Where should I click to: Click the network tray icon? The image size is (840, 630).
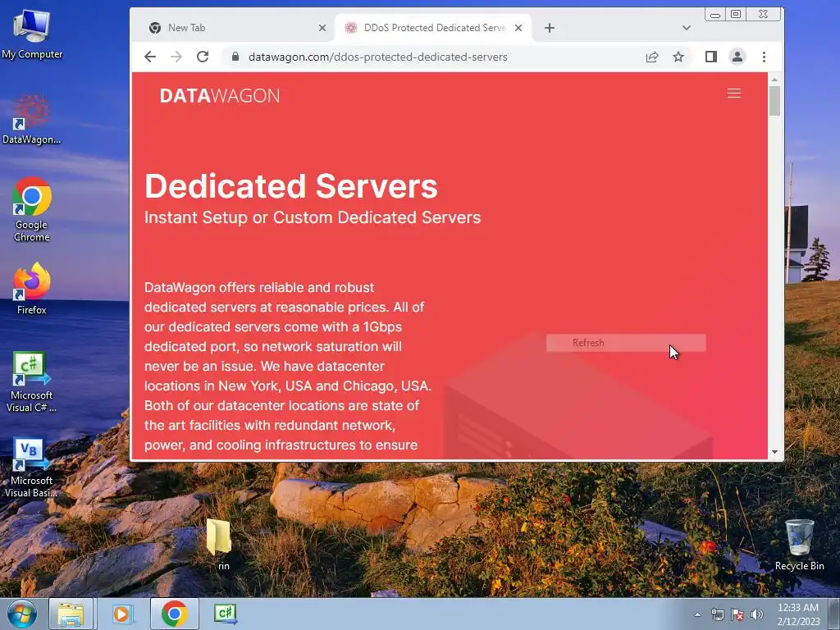(x=717, y=614)
